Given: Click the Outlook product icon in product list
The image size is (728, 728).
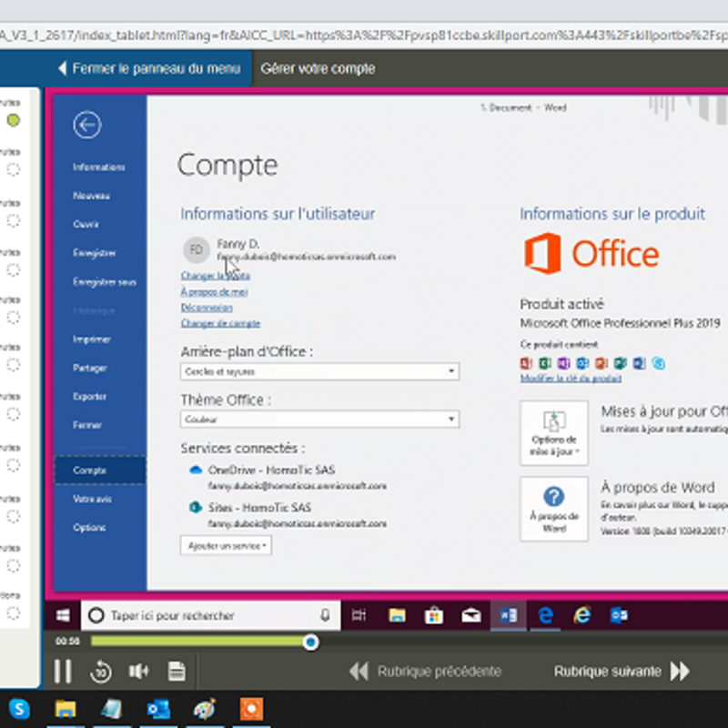Looking at the screenshot, I should coord(582,363).
